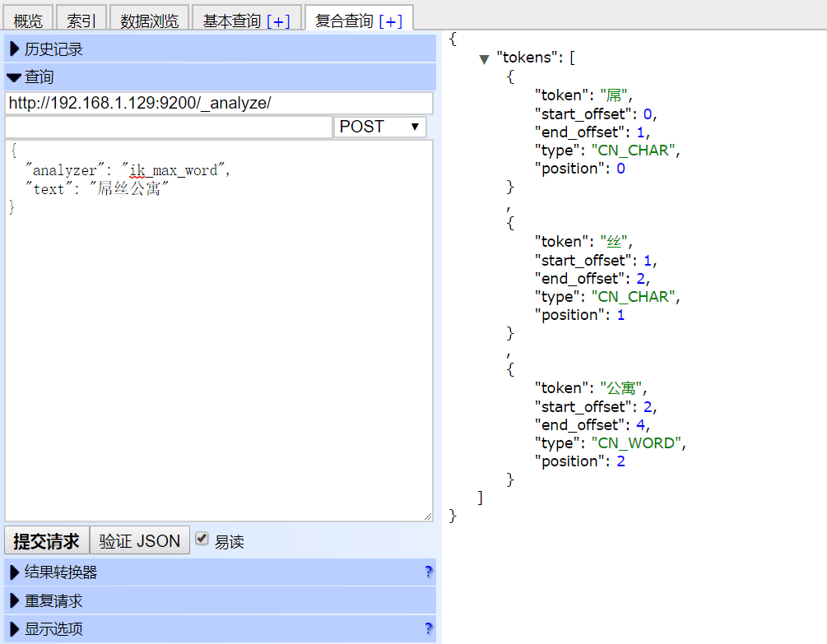Screen dimensions: 827x644
Task: Expand the 重复请求 section
Action: pyautogui.click(x=53, y=600)
